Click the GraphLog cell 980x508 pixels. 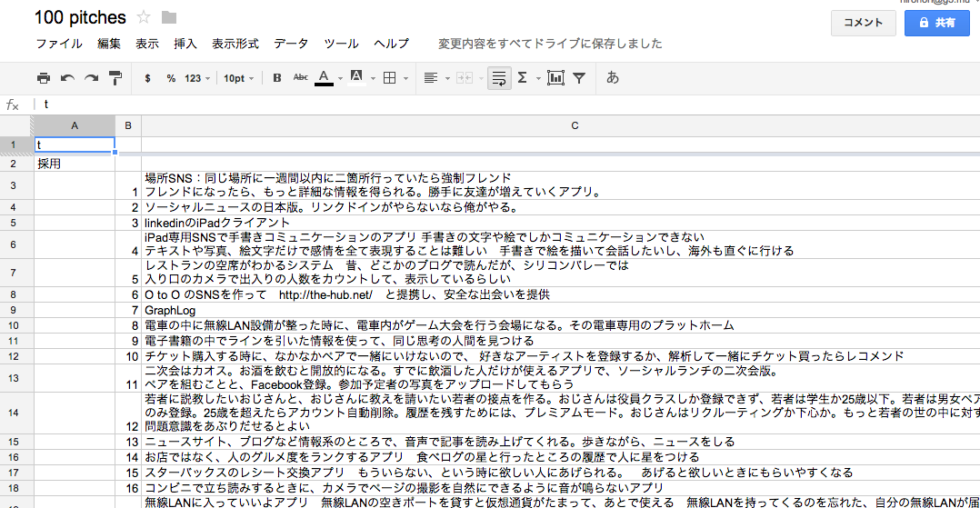tap(561, 311)
